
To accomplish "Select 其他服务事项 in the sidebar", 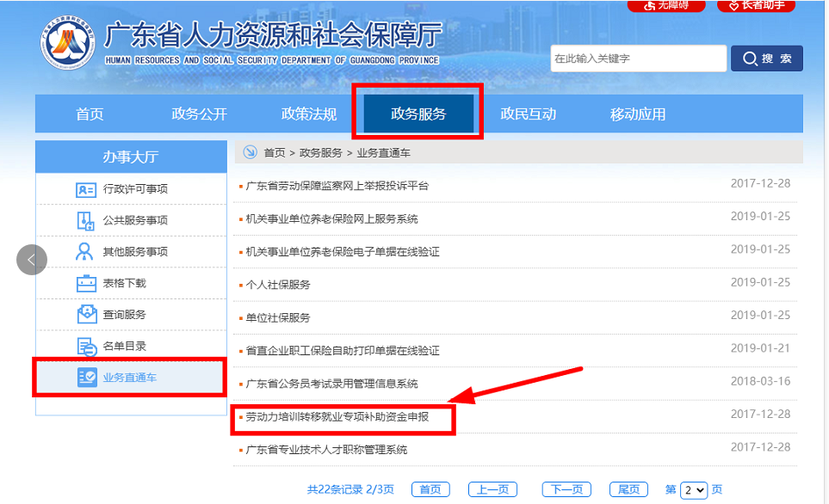I will click(x=131, y=251).
